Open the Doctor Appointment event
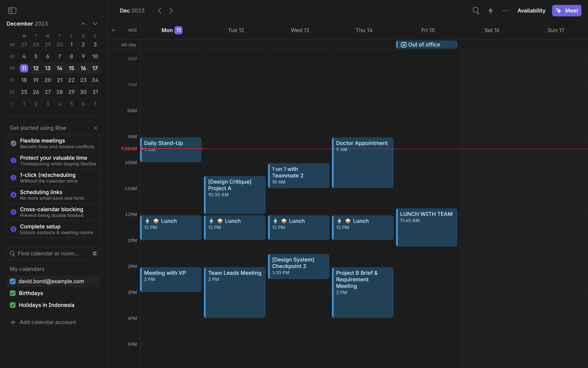 click(363, 163)
